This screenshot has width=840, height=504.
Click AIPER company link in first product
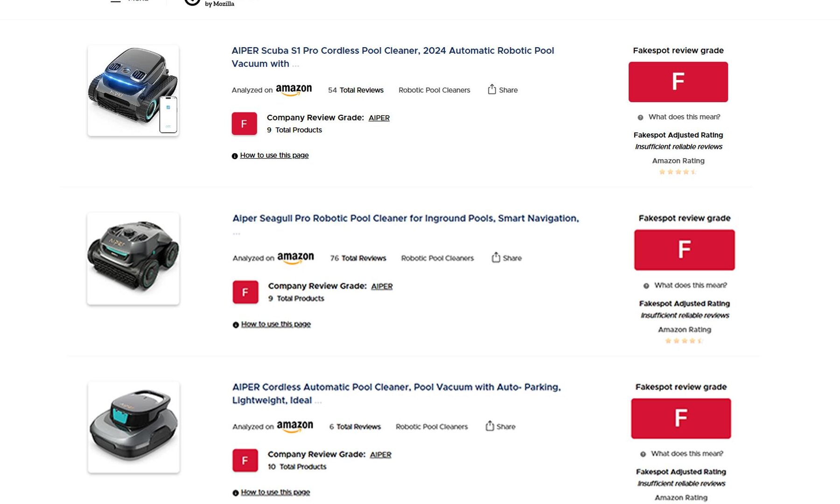tap(379, 118)
